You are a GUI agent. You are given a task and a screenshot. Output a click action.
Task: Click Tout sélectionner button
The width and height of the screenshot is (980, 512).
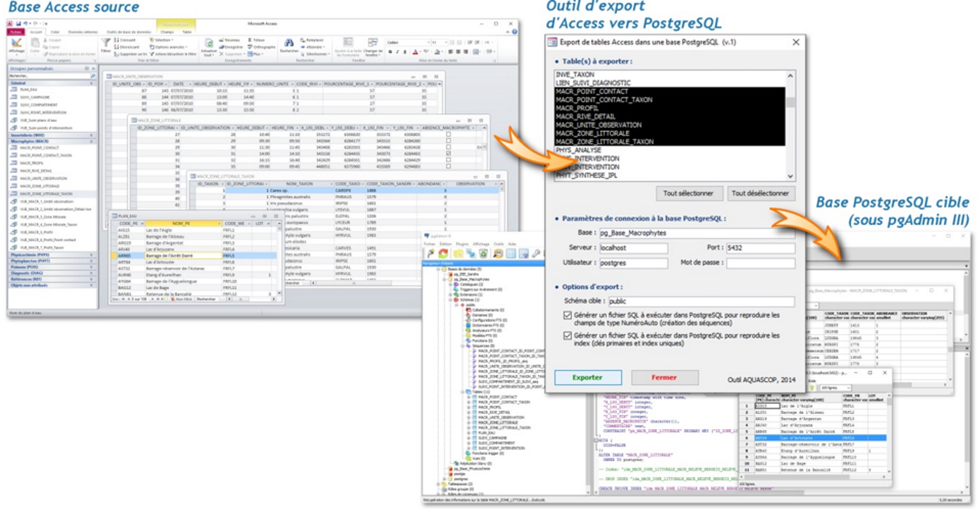coord(688,193)
